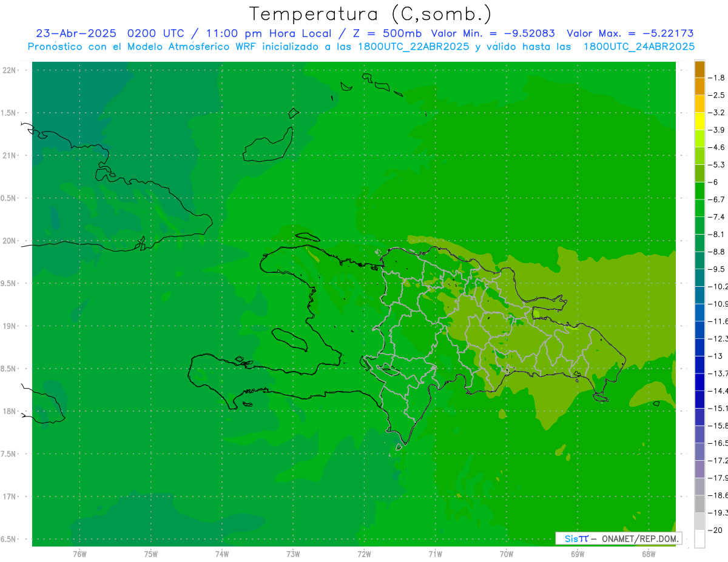Pick the purple swatch between -17.2 and -17.9

point(700,469)
